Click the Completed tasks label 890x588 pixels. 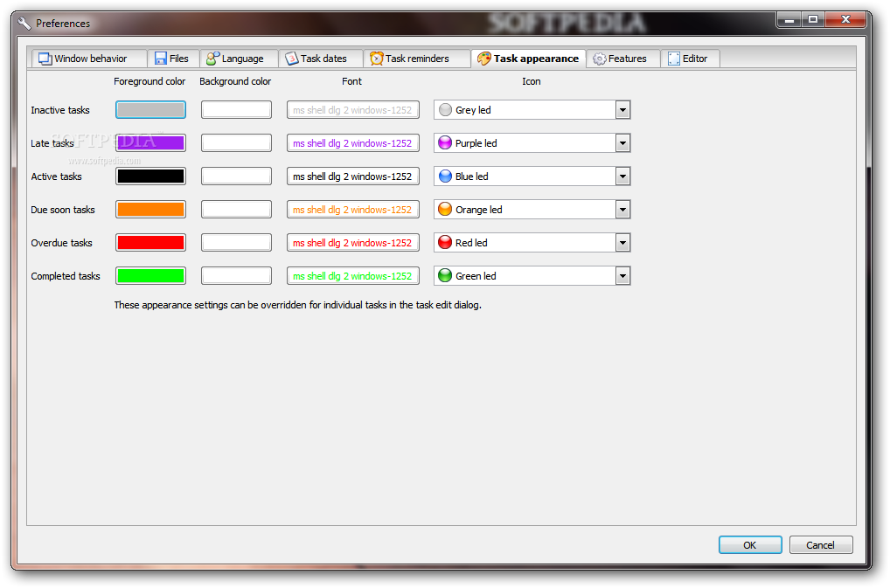66,276
